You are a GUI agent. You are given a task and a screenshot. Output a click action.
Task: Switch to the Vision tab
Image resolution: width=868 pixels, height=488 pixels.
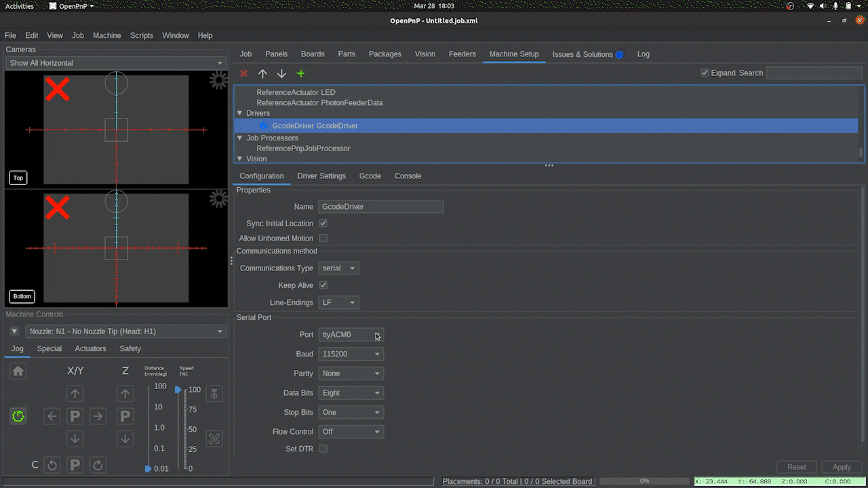click(x=425, y=54)
